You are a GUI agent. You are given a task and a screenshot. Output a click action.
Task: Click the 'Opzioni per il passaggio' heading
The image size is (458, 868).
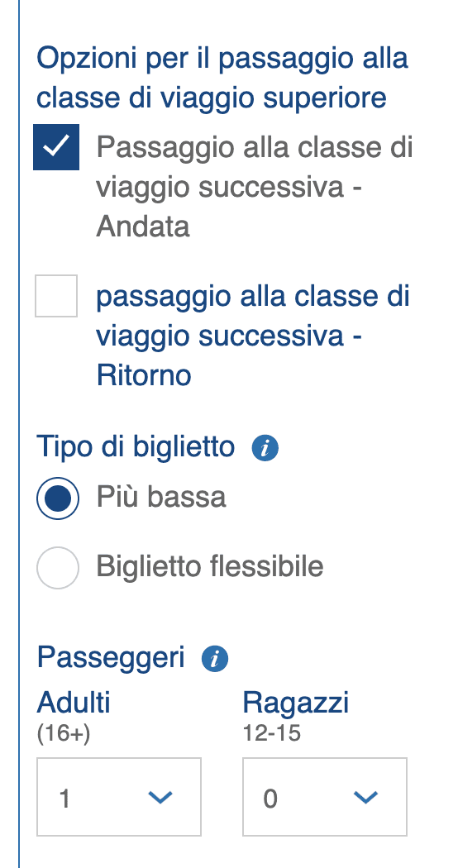pos(222,78)
